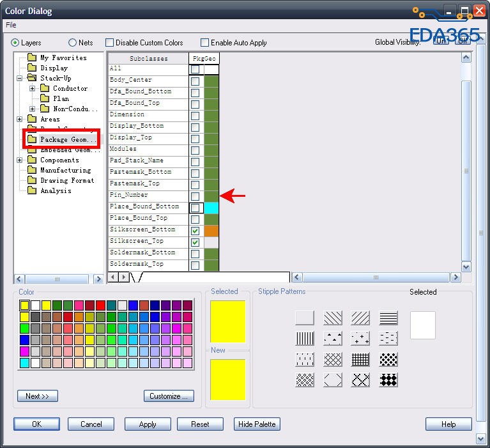Screen dimensions: 490x448
Task: Open the File menu
Action: [x=11, y=25]
